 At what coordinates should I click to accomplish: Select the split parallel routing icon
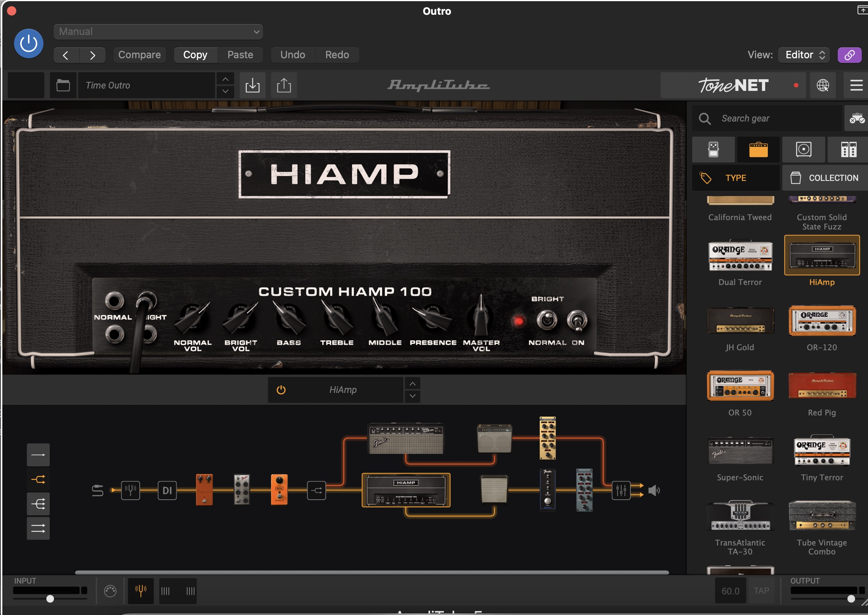38,479
